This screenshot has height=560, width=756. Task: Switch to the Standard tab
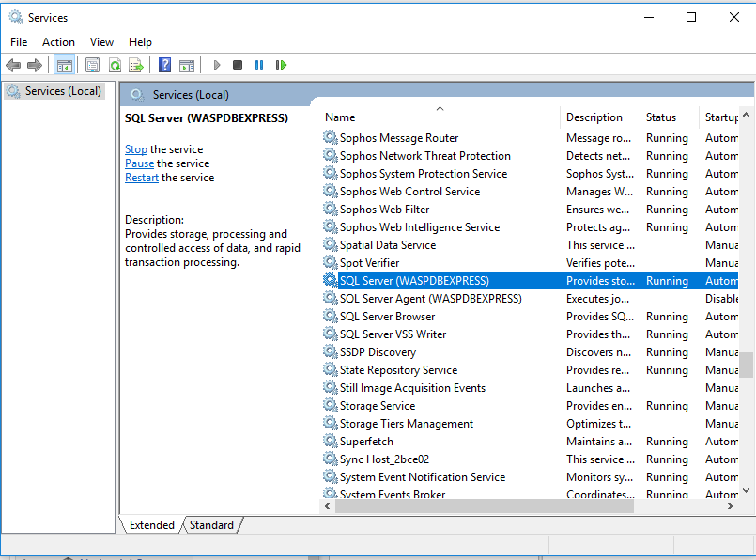(211, 525)
